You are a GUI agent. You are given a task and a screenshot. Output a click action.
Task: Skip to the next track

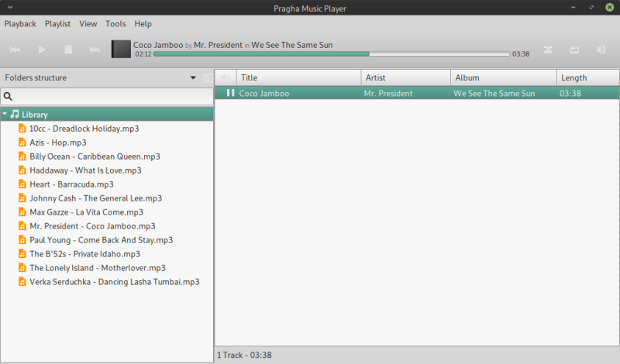click(x=95, y=50)
